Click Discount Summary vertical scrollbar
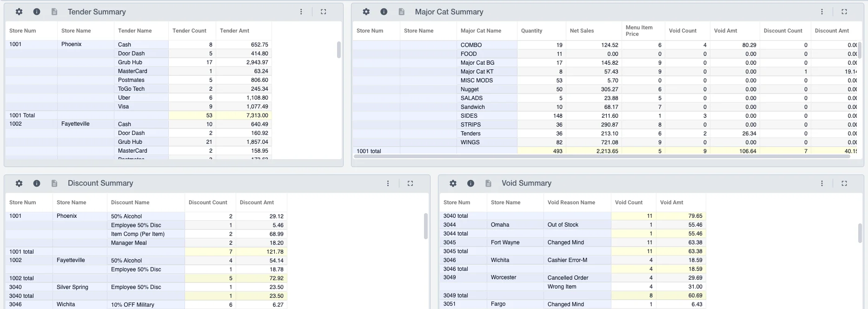Image resolution: width=868 pixels, height=309 pixels. (426, 226)
